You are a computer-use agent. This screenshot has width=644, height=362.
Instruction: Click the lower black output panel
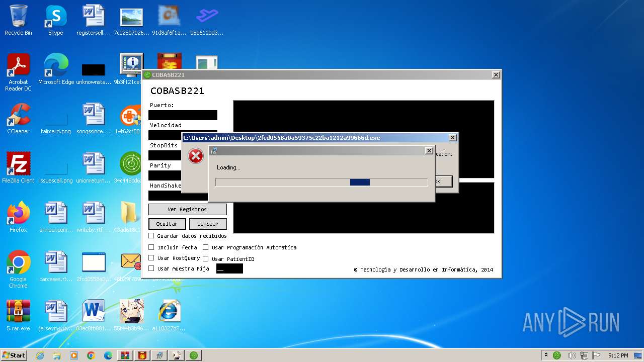[x=364, y=208]
